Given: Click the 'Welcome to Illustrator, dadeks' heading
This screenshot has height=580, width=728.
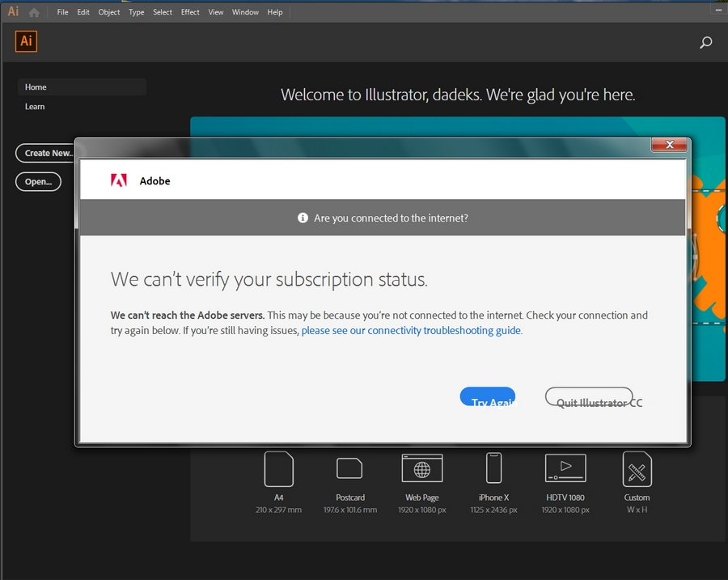Looking at the screenshot, I should [458, 95].
